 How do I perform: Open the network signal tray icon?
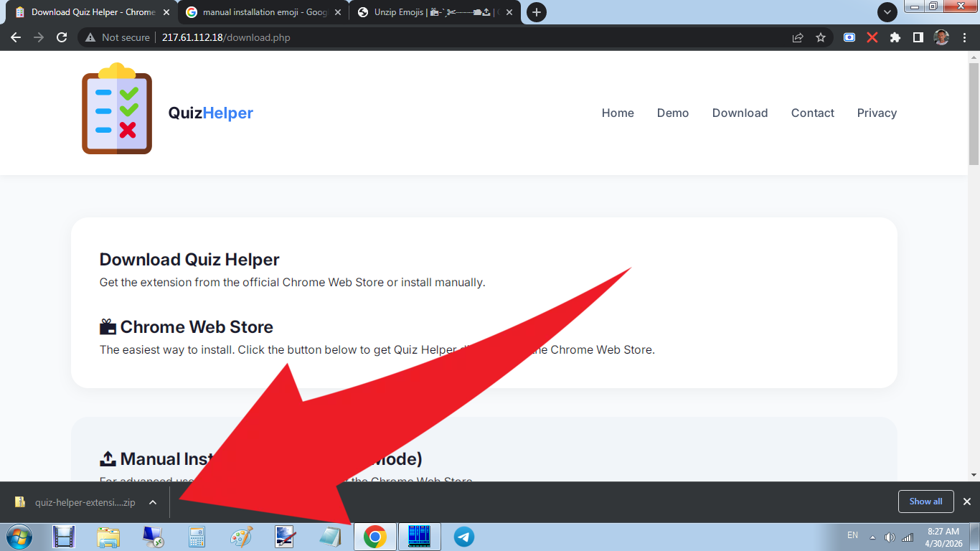coord(908,537)
